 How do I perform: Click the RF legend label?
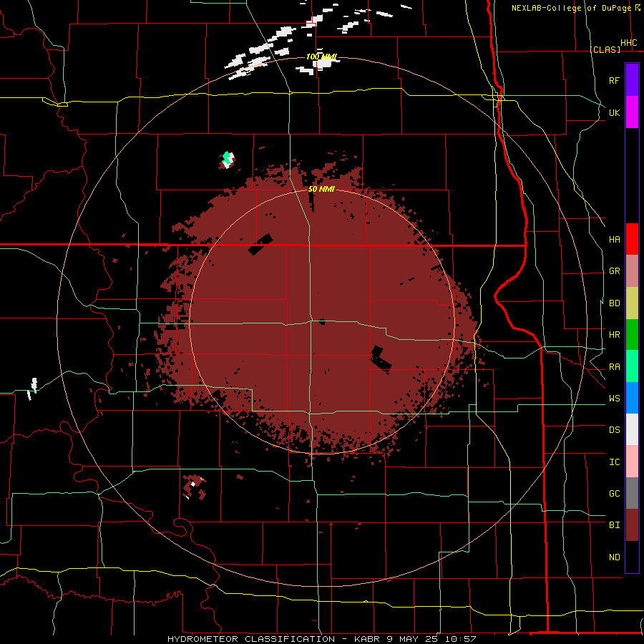click(x=614, y=80)
